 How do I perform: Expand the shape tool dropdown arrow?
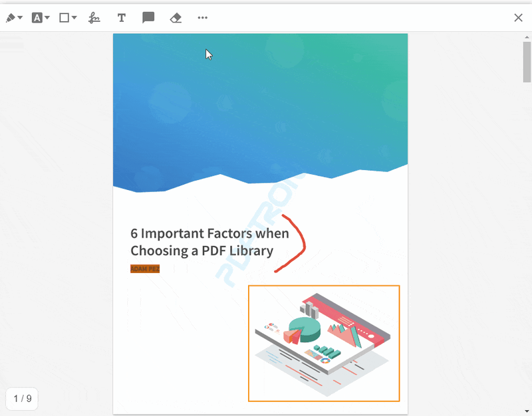(x=74, y=18)
